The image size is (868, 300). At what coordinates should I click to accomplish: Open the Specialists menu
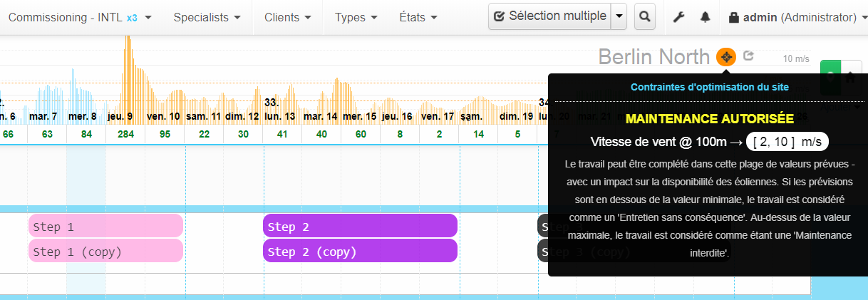pos(207,17)
